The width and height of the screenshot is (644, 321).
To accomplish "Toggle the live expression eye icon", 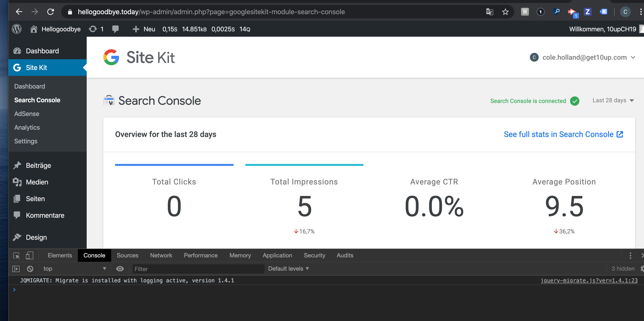I will point(120,269).
